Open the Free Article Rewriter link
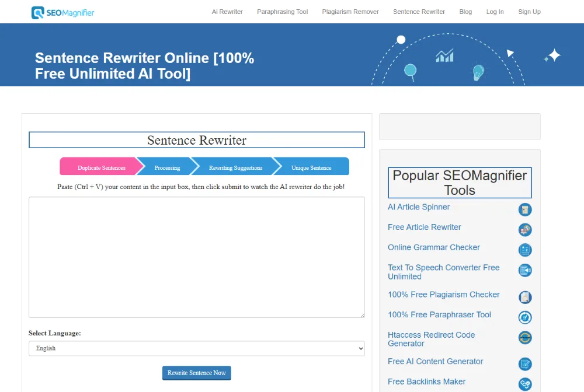The image size is (584, 392). (x=424, y=228)
